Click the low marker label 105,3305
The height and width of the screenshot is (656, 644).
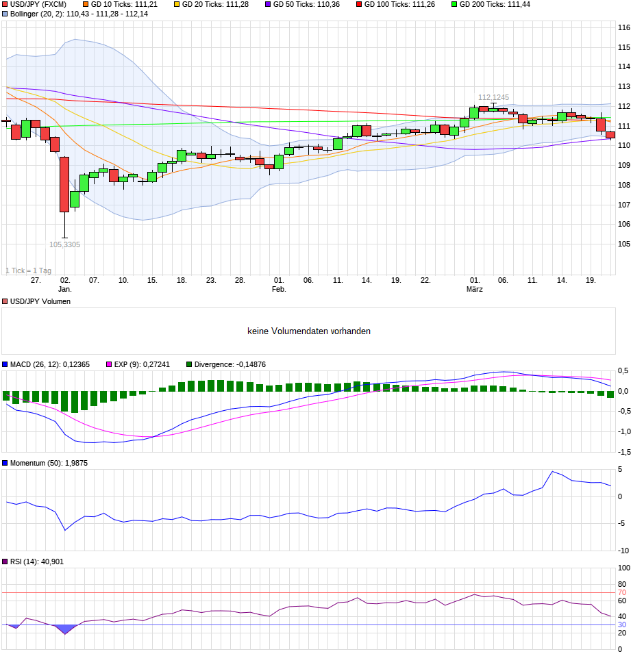(64, 244)
